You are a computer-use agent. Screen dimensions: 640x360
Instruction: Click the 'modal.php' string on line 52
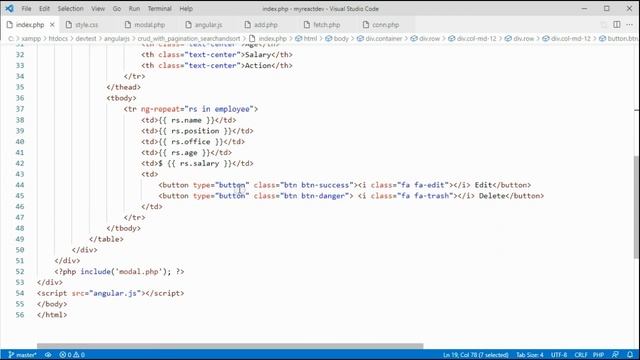coord(139,271)
